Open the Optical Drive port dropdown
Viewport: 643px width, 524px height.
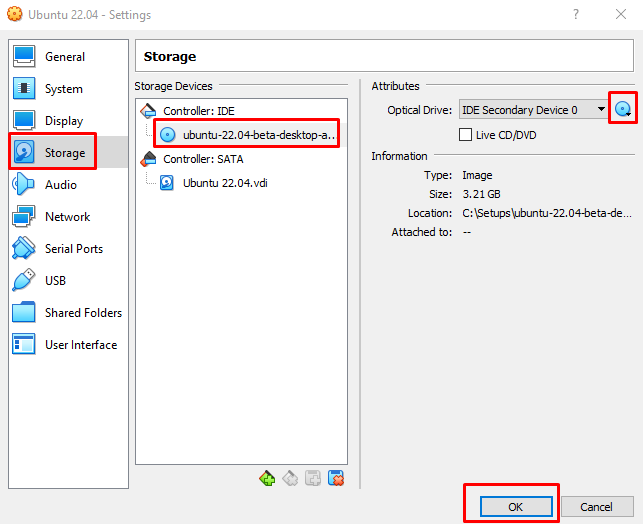pyautogui.click(x=533, y=110)
